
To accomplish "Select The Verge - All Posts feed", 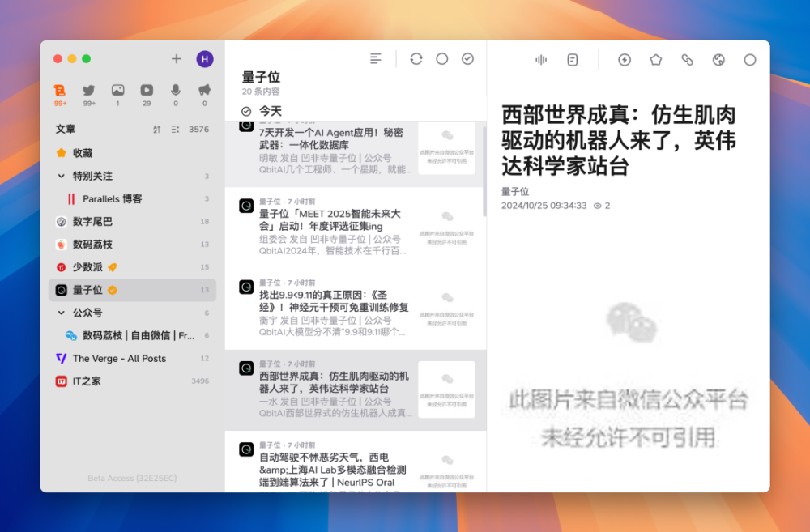I will [x=132, y=358].
